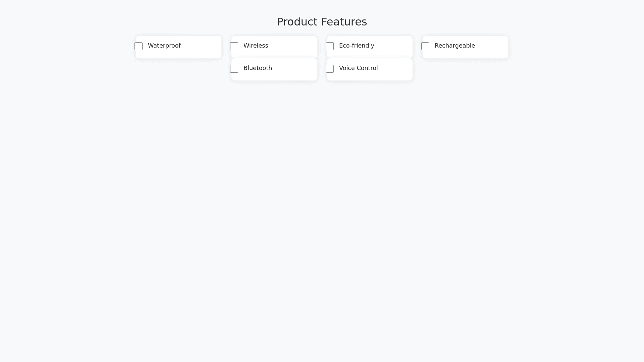Screen dimensions: 644x362
Task: Toggle the Bluetooth checkbox
Action: click(234, 69)
